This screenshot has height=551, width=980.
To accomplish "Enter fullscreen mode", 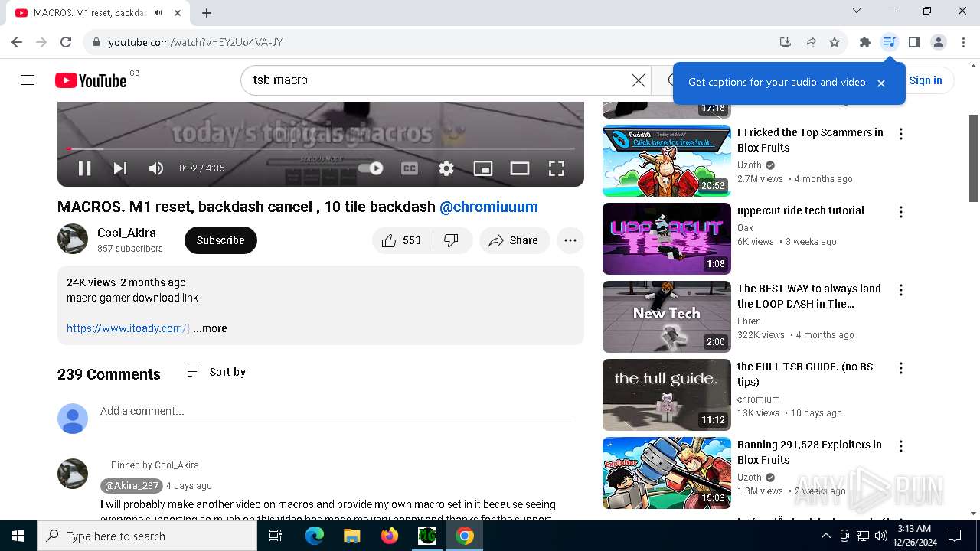I will 557,168.
